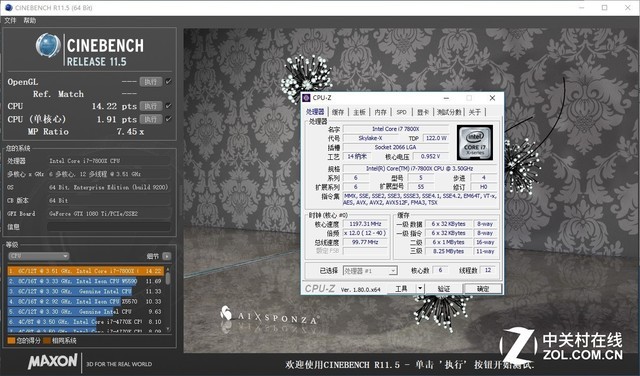Click the Cinebench title bar app icon

pos(8,7)
